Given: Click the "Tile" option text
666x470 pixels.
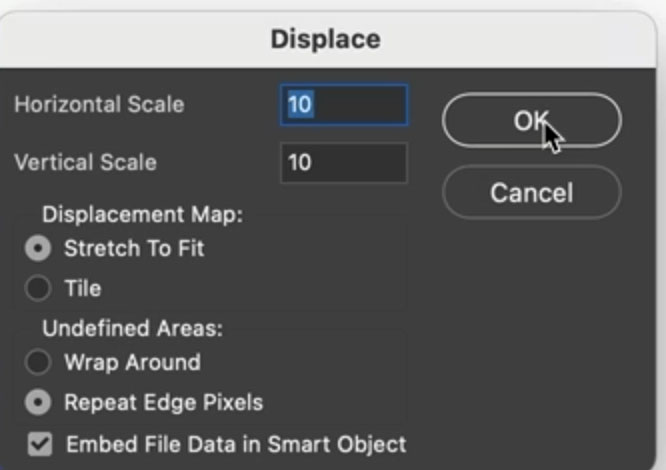Looking at the screenshot, I should (x=83, y=289).
